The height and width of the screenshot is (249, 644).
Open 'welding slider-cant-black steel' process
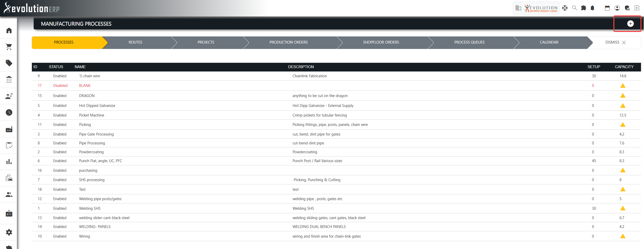click(x=104, y=218)
